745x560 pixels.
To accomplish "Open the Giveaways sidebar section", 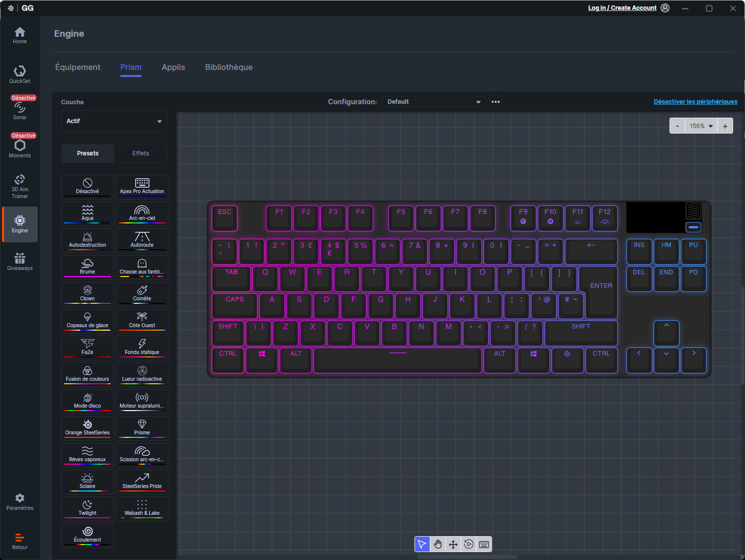I will (20, 262).
